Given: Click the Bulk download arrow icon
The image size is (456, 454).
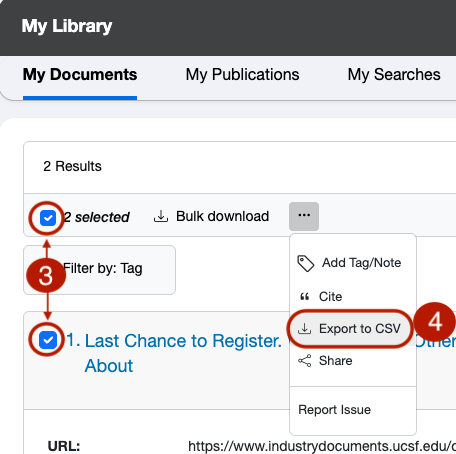Looking at the screenshot, I should pyautogui.click(x=161, y=216).
